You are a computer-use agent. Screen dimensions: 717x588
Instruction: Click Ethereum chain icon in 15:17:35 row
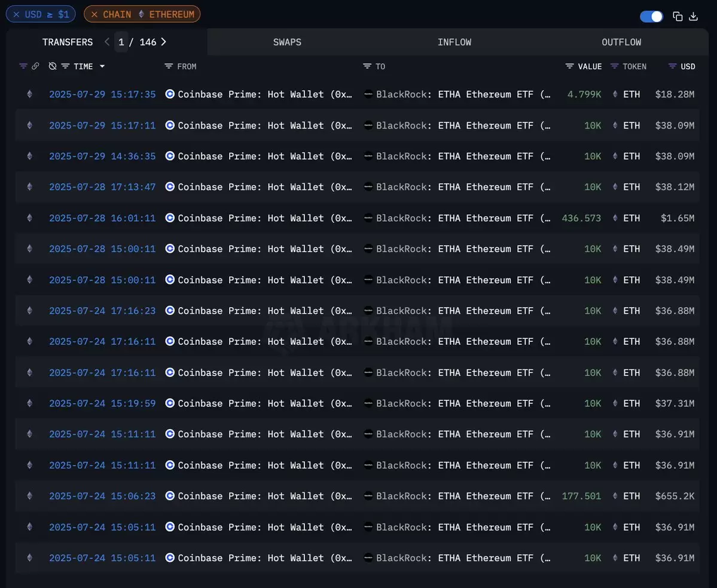(x=30, y=94)
